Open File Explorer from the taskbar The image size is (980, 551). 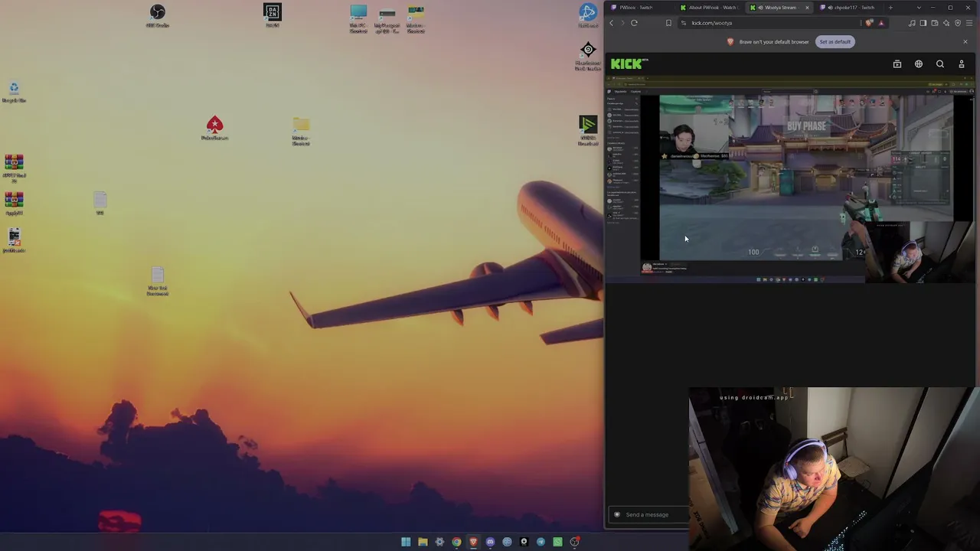tap(423, 542)
